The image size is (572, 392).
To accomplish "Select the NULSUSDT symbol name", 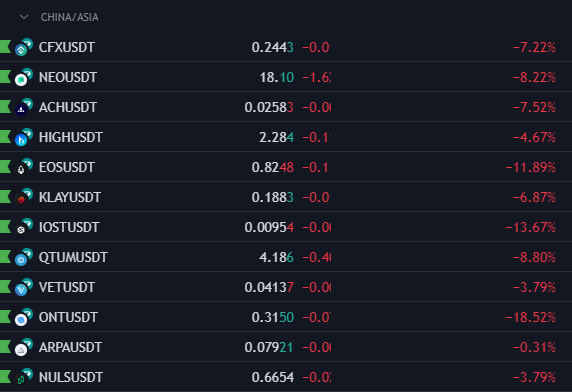I will click(71, 377).
